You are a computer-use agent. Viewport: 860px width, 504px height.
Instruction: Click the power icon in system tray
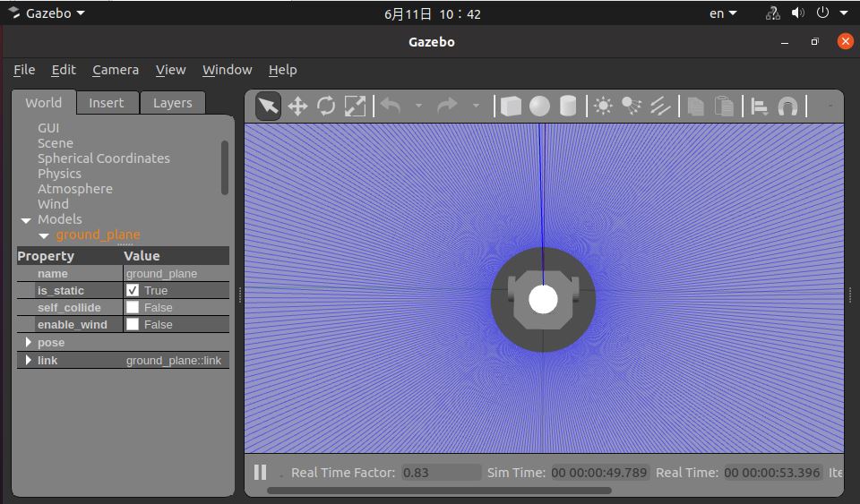822,13
